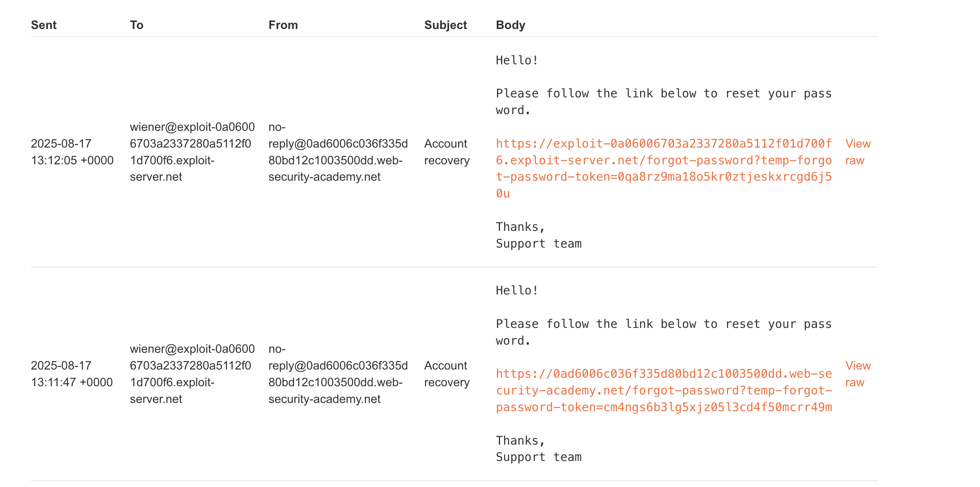980x487 pixels.
Task: Select the second email's wiener recipient address
Action: click(192, 374)
